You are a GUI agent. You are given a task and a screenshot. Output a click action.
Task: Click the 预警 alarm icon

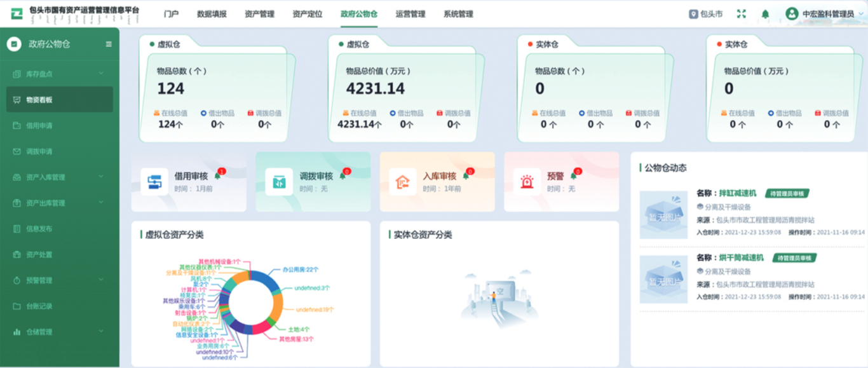pos(527,182)
